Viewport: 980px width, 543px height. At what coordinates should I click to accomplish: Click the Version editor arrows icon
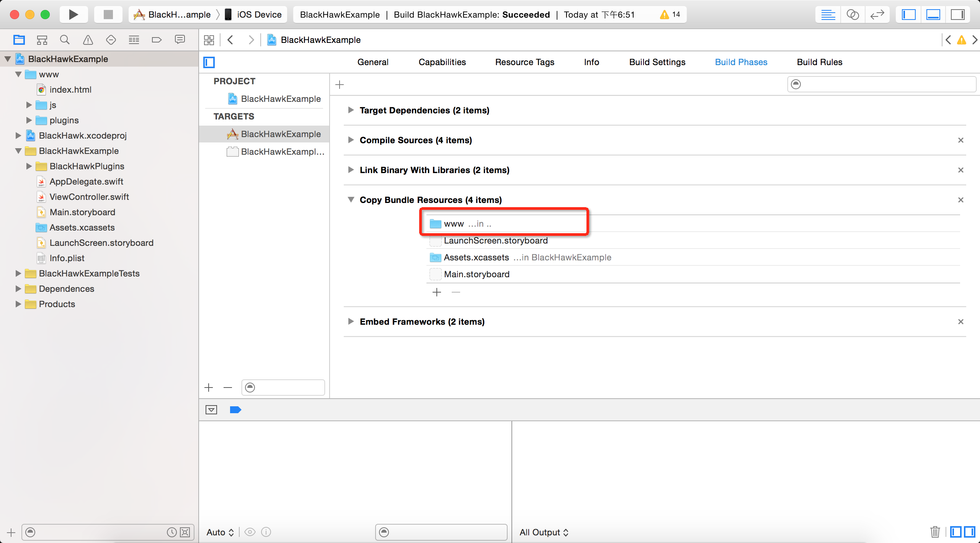pos(877,15)
